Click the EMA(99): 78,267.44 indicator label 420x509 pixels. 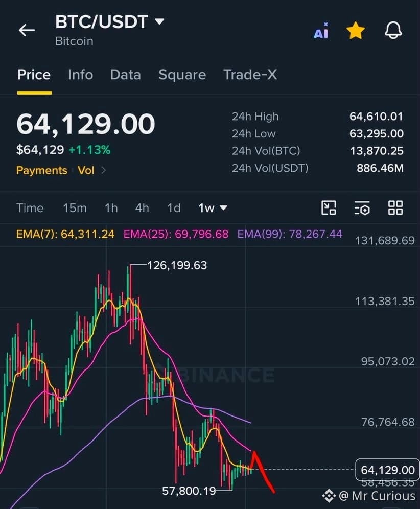(290, 234)
